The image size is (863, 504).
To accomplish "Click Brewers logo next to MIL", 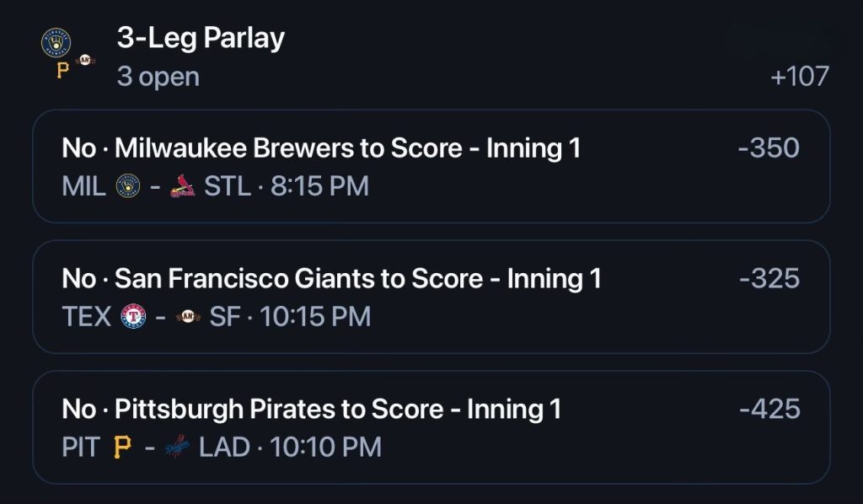I will [128, 186].
